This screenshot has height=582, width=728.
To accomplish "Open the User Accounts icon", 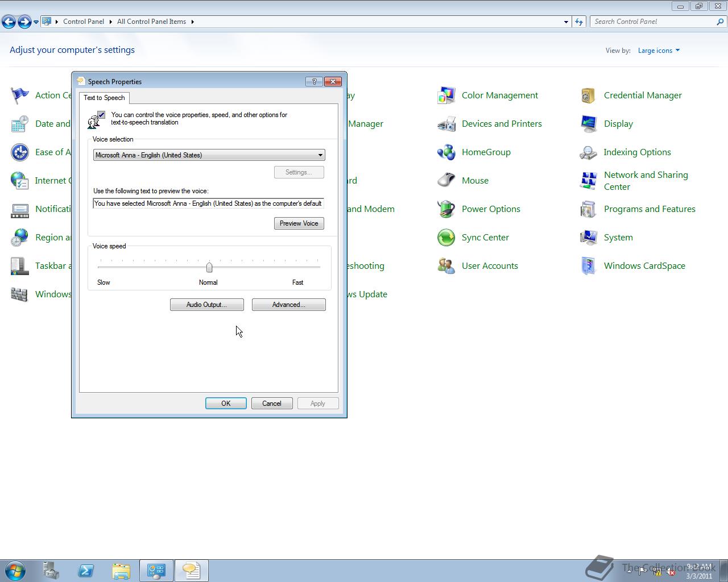I will [446, 266].
